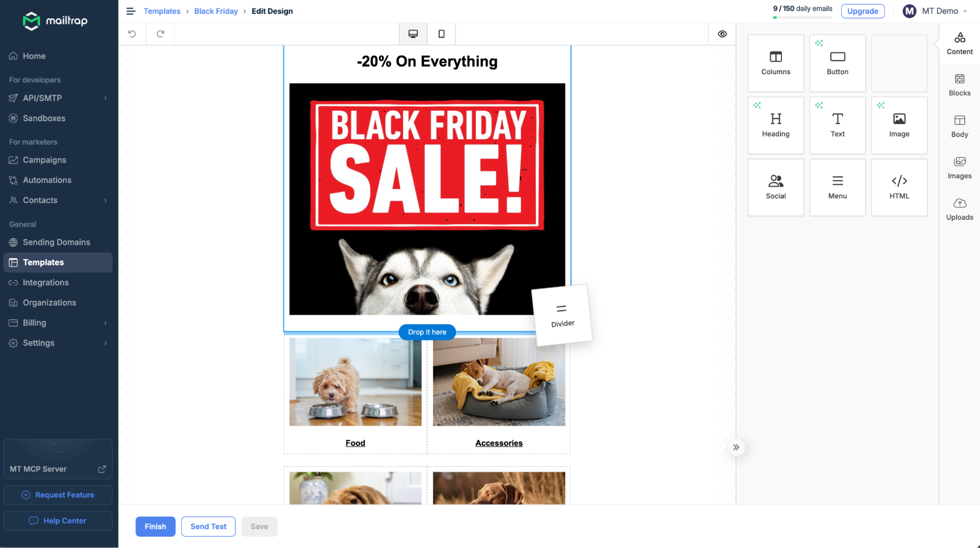The width and height of the screenshot is (980, 548).
Task: Open the Uploads tab
Action: (959, 209)
